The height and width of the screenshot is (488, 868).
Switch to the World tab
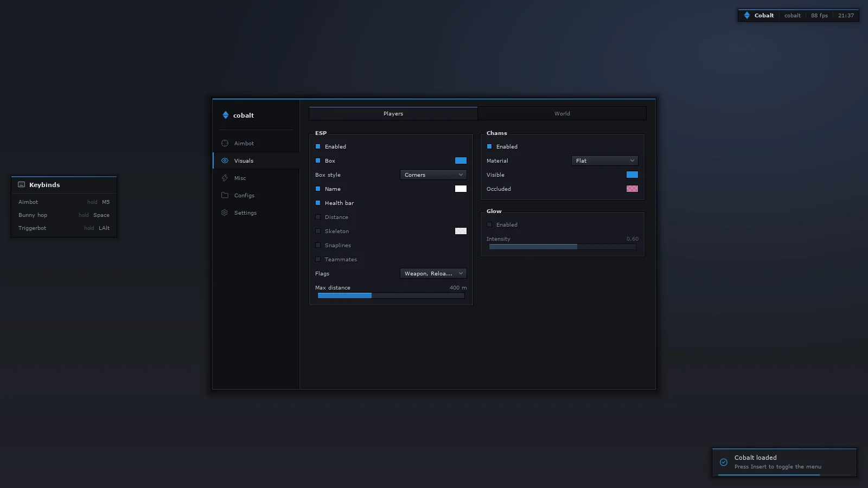(562, 113)
